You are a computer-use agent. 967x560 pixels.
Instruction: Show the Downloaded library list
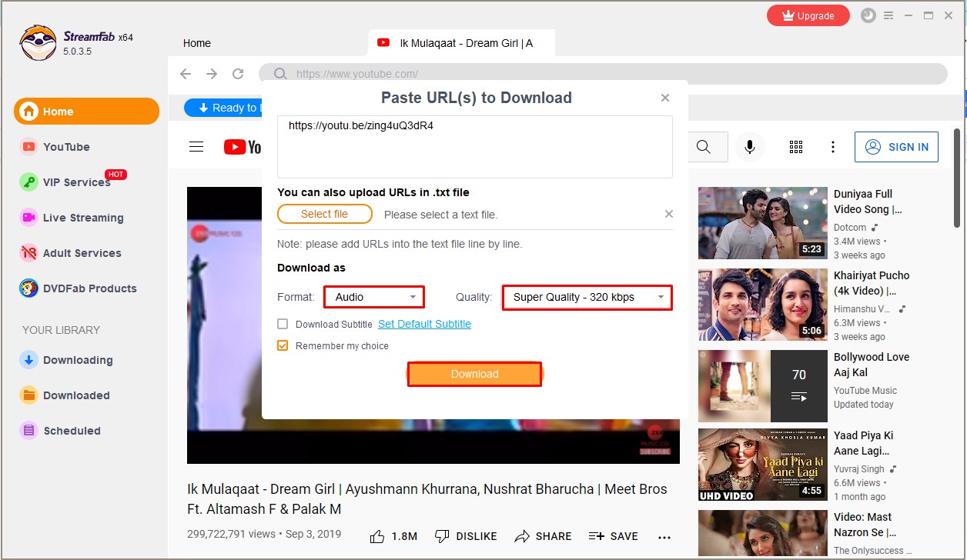coord(65,395)
